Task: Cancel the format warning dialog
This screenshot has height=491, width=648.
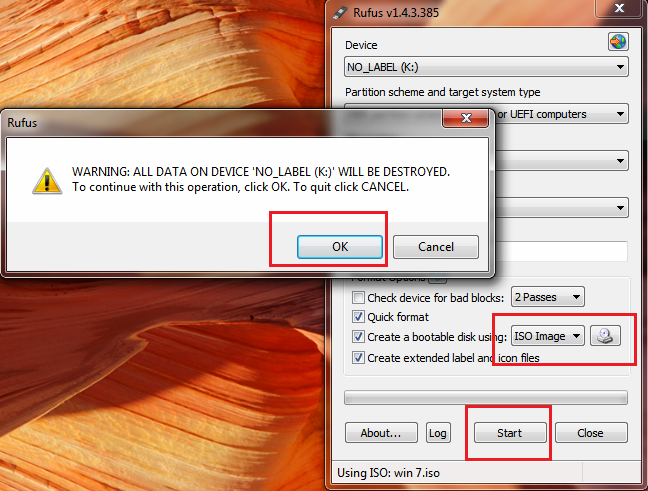Action: [436, 247]
